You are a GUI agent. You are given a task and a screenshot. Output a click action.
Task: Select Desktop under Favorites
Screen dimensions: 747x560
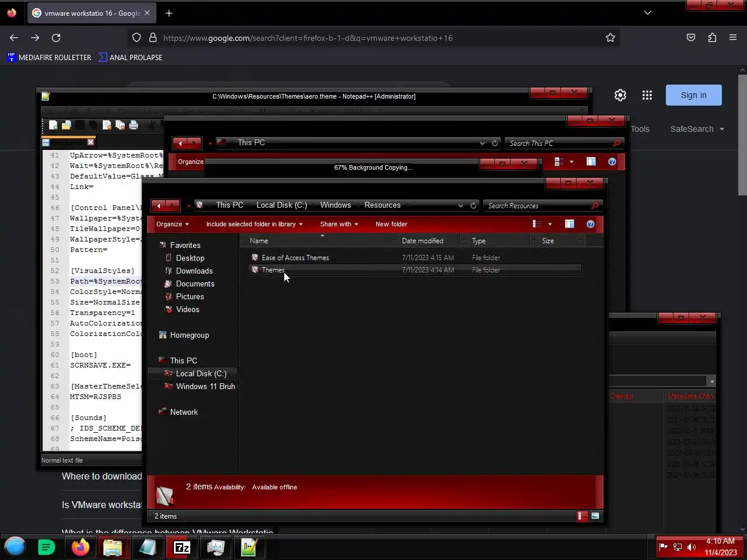coord(190,258)
